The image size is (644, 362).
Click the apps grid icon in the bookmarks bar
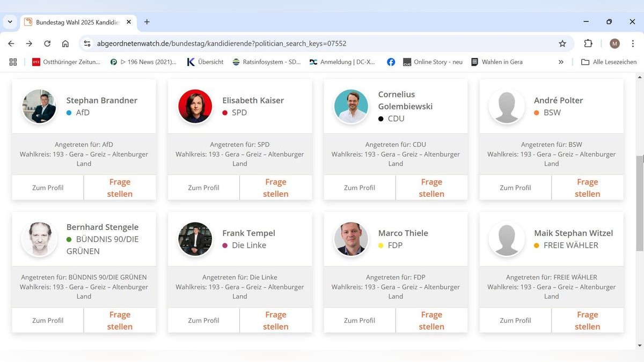tap(13, 62)
